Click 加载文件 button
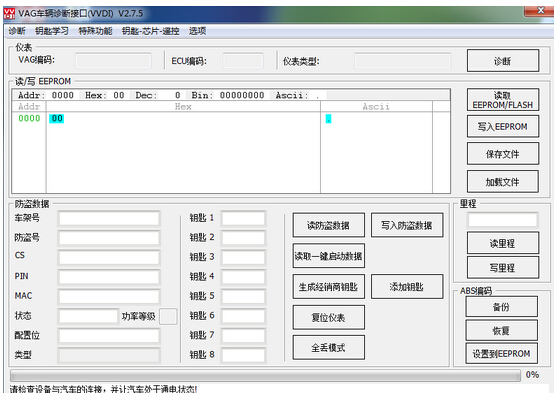554x402 pixels. point(503,182)
